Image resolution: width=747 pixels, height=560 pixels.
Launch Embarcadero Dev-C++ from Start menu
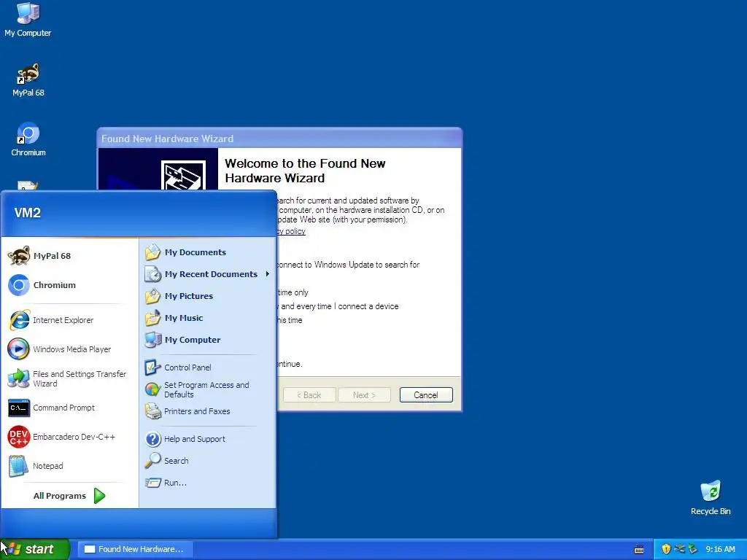point(69,437)
